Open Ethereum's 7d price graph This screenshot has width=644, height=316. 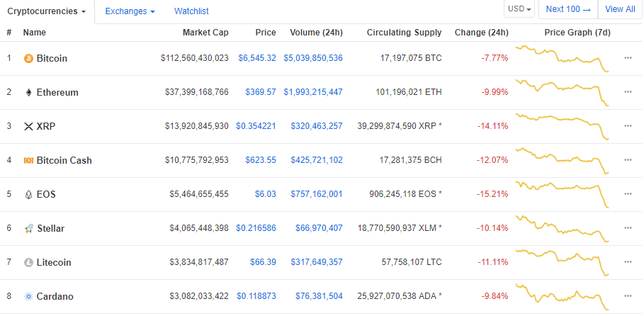[x=563, y=92]
